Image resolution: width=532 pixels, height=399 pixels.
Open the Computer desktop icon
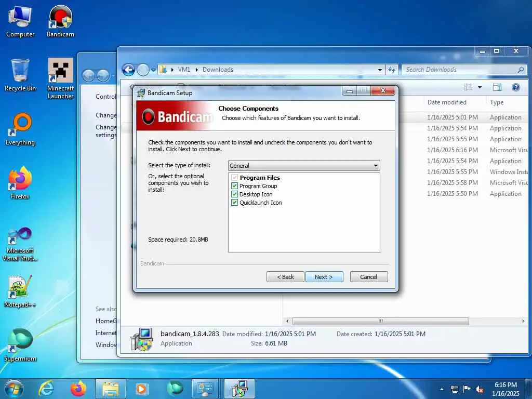point(20,22)
